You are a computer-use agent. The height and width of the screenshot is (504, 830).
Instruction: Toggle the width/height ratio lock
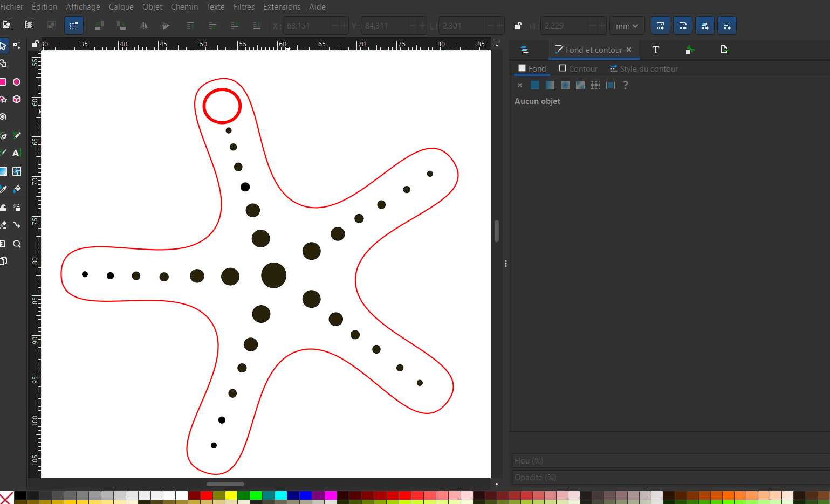[518, 26]
